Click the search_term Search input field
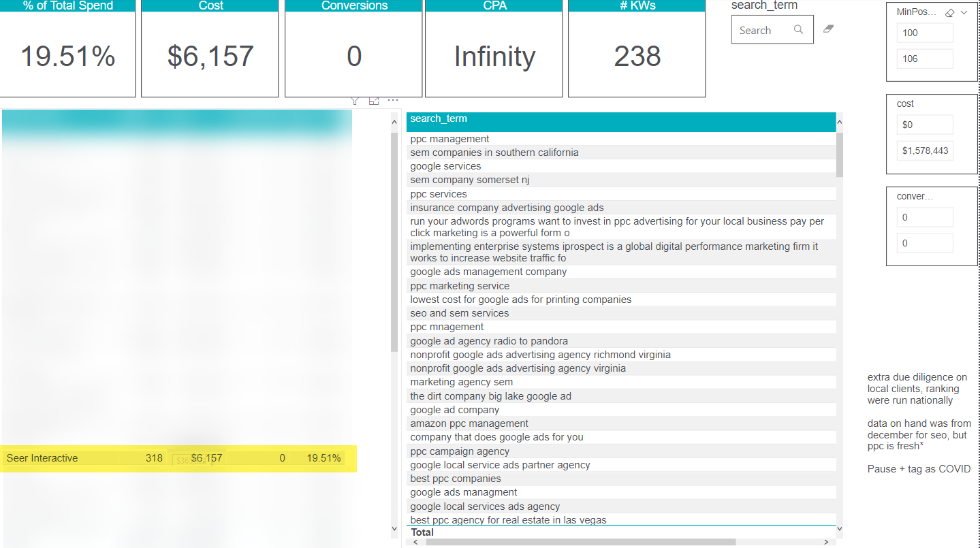Viewport: 980px width, 548px height. pos(763,31)
